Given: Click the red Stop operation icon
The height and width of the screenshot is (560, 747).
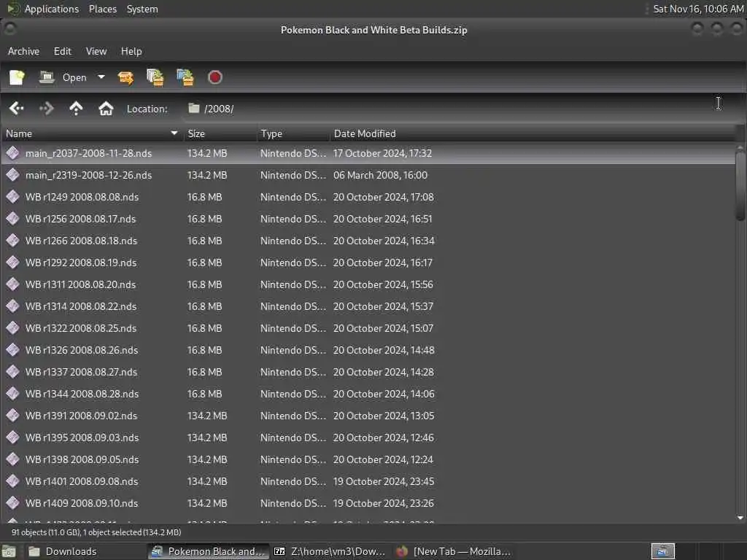Looking at the screenshot, I should coord(215,77).
